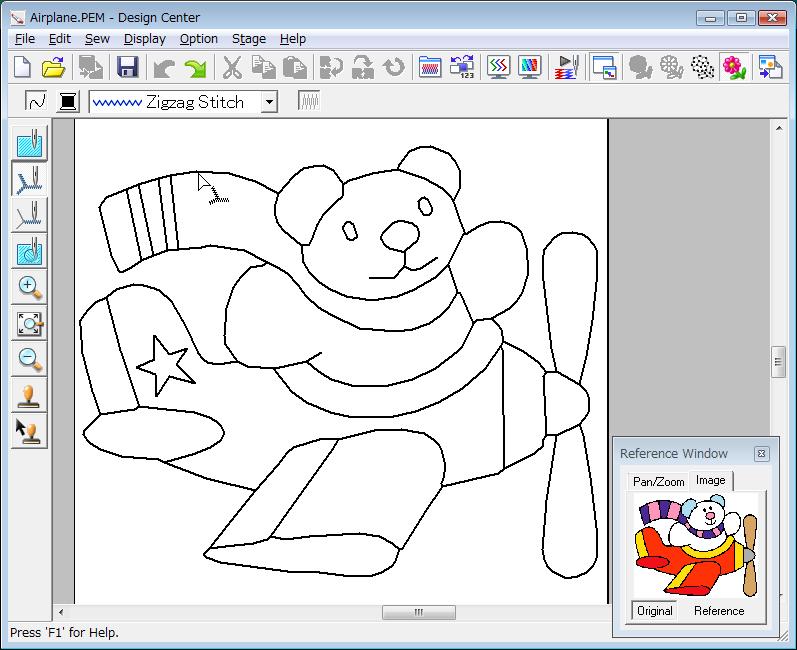Click the stitch preview monitor icon

(x=498, y=67)
